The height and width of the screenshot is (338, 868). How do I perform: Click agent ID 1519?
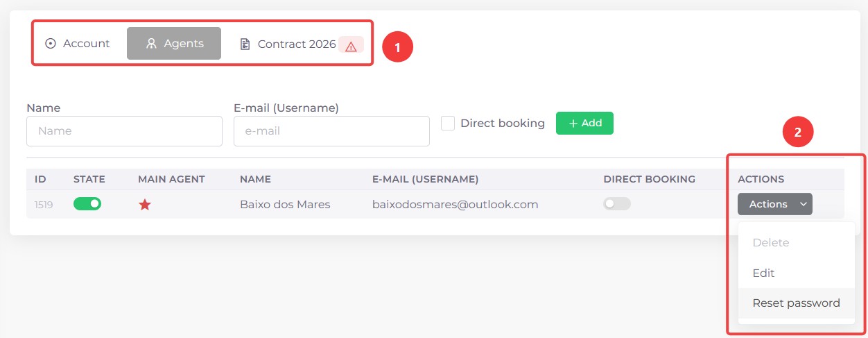point(44,205)
